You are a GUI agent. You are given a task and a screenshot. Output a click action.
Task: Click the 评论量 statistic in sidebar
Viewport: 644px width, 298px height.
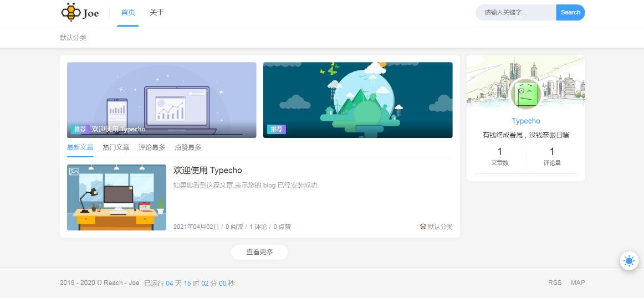click(x=552, y=156)
